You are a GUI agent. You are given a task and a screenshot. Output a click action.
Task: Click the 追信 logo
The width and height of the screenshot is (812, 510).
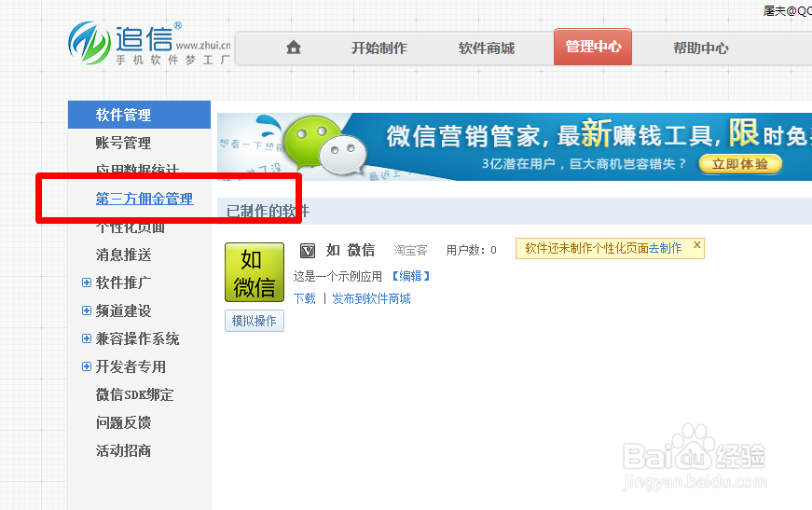click(x=149, y=44)
